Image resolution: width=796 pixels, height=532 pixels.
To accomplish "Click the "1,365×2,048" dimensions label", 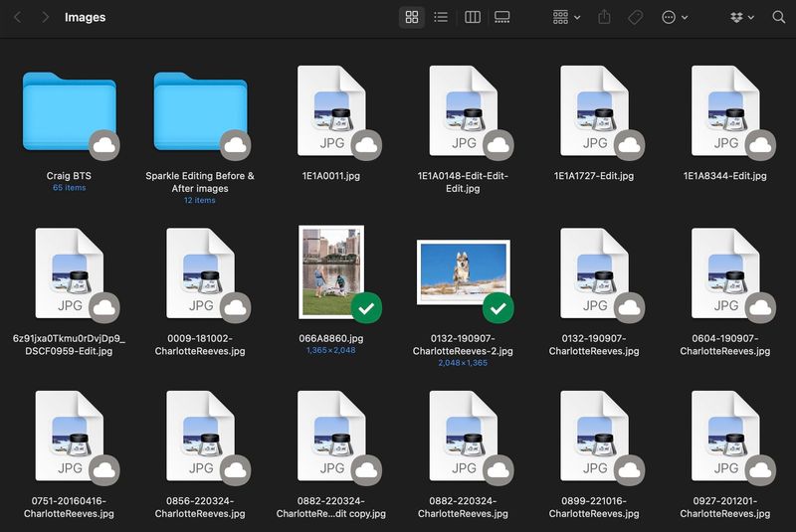I will (x=331, y=350).
